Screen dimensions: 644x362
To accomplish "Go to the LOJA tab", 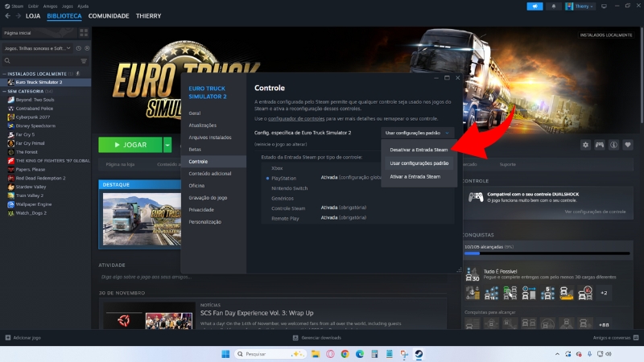I will click(33, 16).
